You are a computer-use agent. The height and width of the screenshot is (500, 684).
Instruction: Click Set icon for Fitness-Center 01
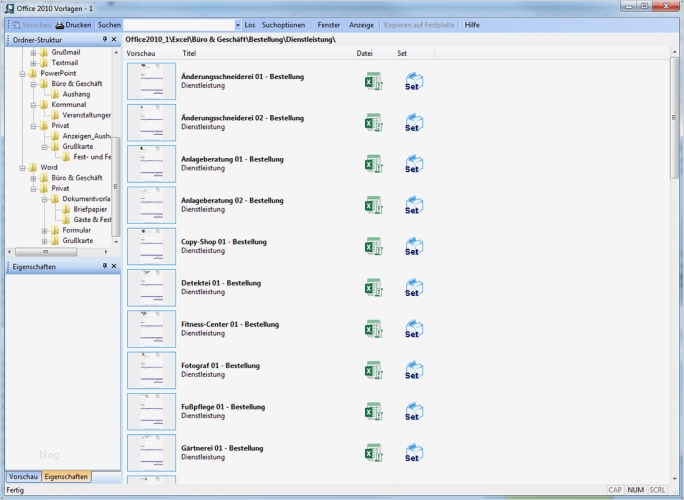[414, 330]
